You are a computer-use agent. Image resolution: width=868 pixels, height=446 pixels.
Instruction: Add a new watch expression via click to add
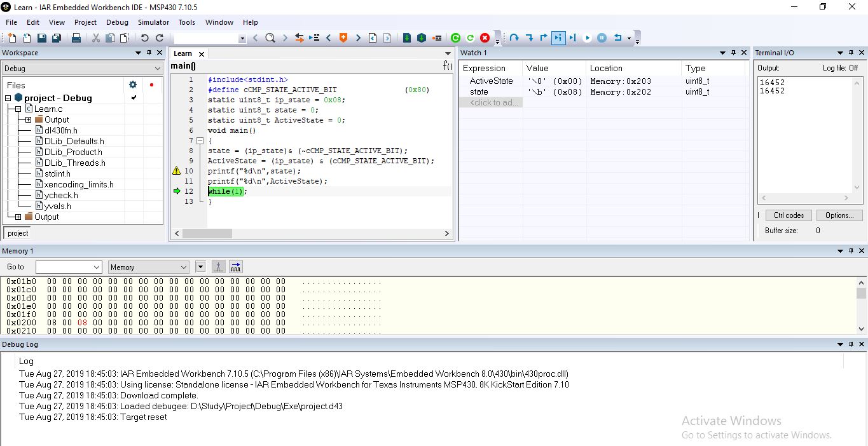pos(491,102)
